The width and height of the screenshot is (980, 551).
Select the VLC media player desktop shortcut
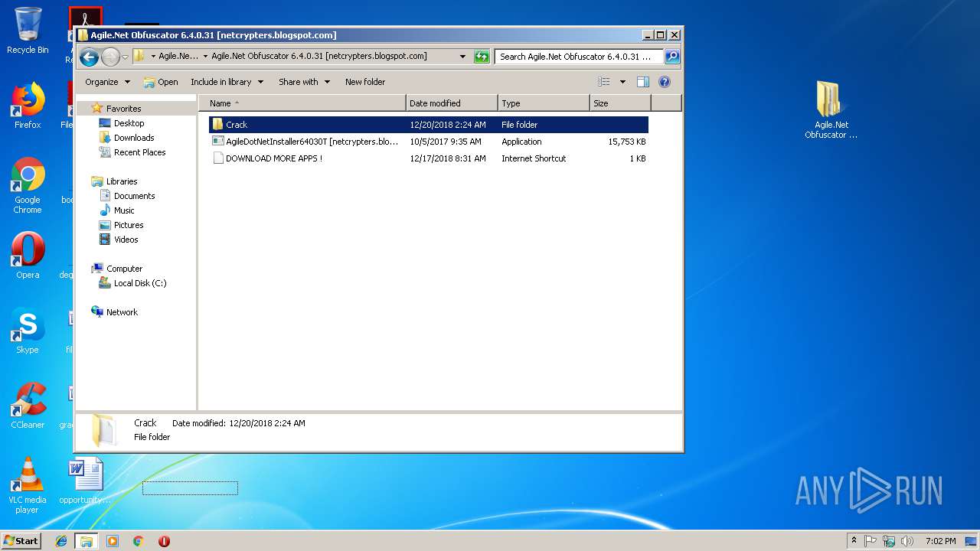pyautogui.click(x=28, y=485)
